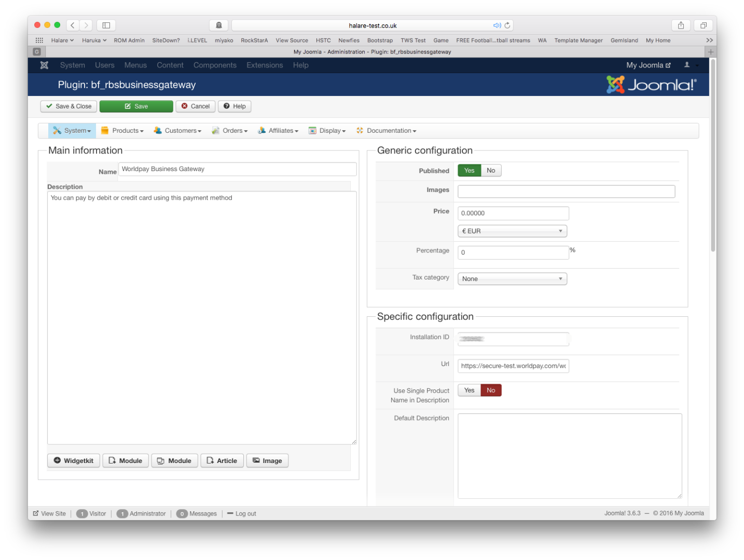Open the Safari Share menu
Viewport: 744px width, 560px height.
681,25
